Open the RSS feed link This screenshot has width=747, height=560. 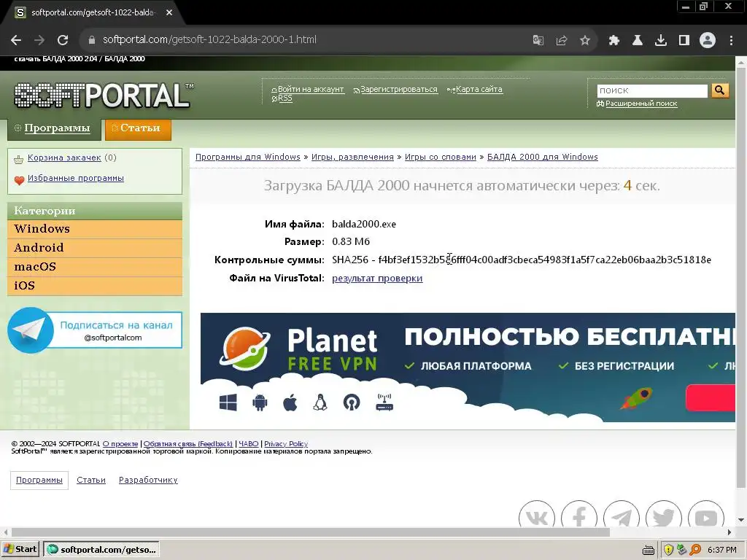(x=285, y=98)
